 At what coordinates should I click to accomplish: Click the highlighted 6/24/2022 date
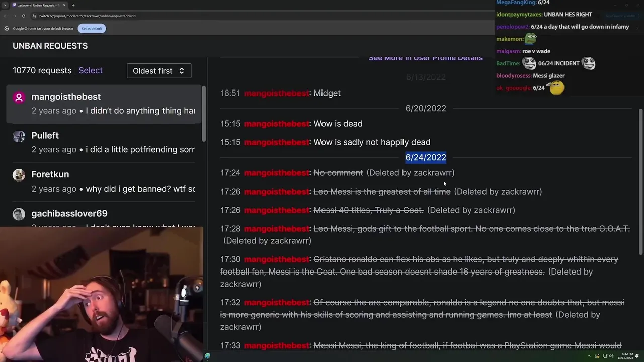click(x=426, y=157)
